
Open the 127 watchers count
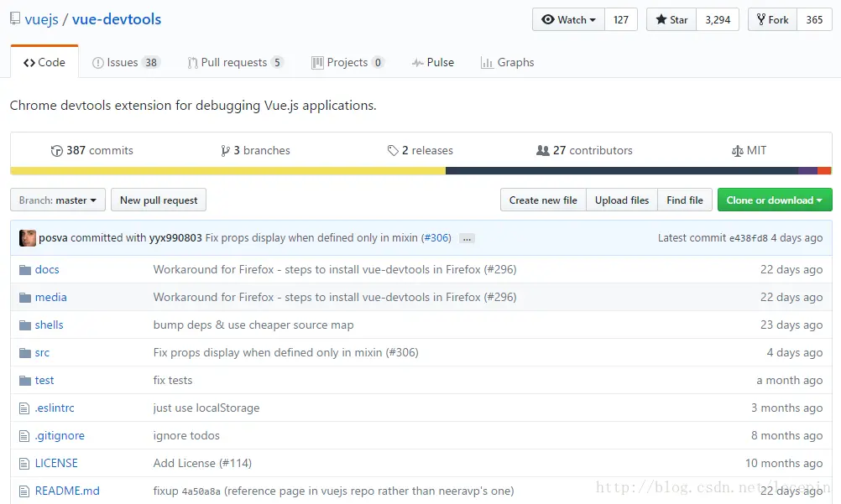[621, 20]
